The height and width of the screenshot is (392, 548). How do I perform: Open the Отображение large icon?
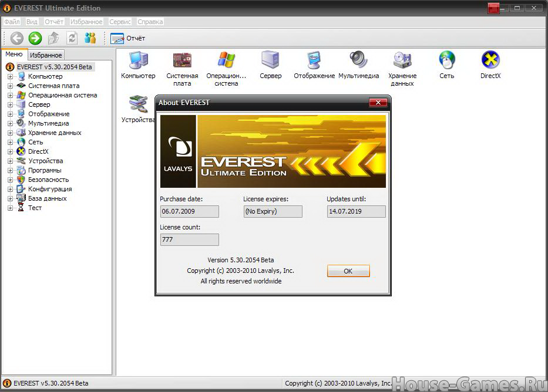point(314,65)
